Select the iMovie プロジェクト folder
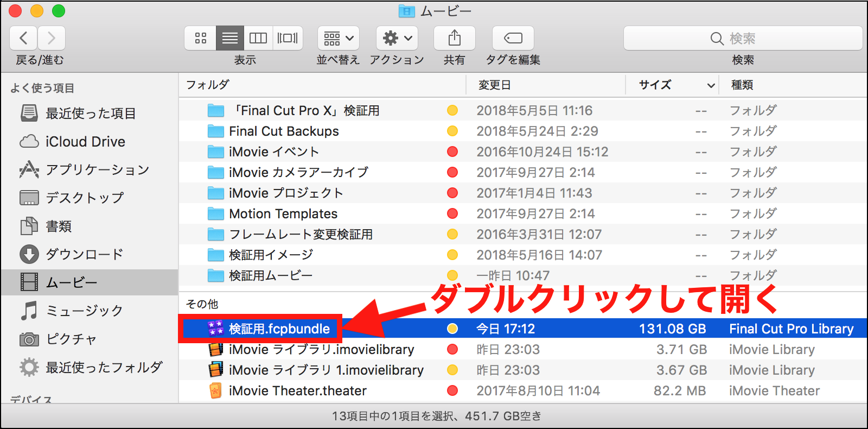The height and width of the screenshot is (429, 868). tap(522, 193)
